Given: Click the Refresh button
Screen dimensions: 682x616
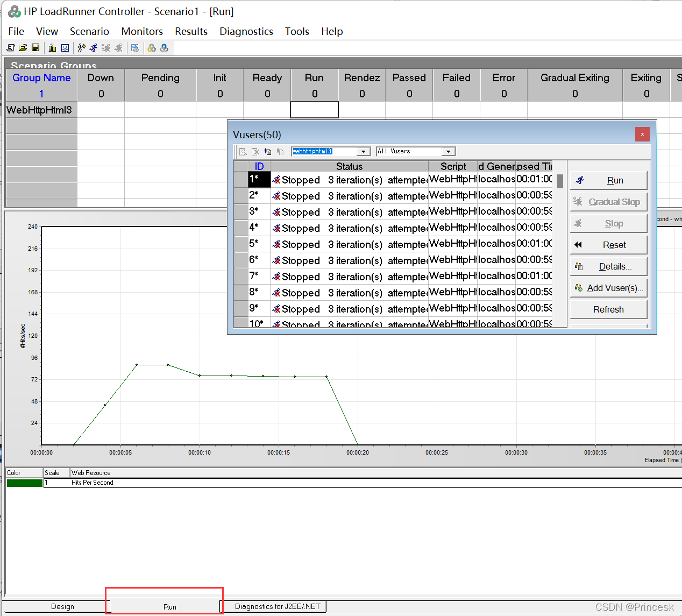Looking at the screenshot, I should click(608, 309).
